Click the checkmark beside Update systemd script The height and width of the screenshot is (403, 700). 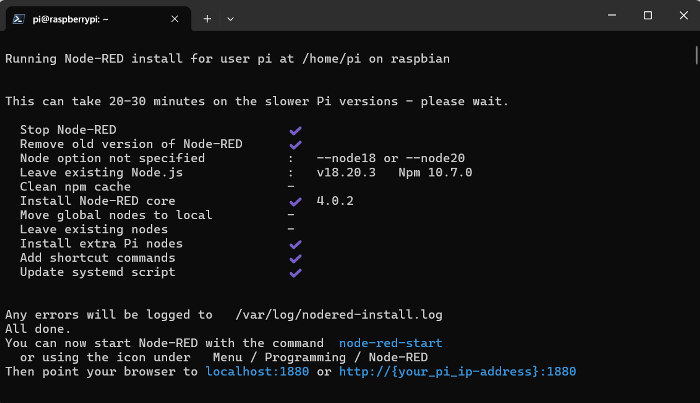coord(296,273)
